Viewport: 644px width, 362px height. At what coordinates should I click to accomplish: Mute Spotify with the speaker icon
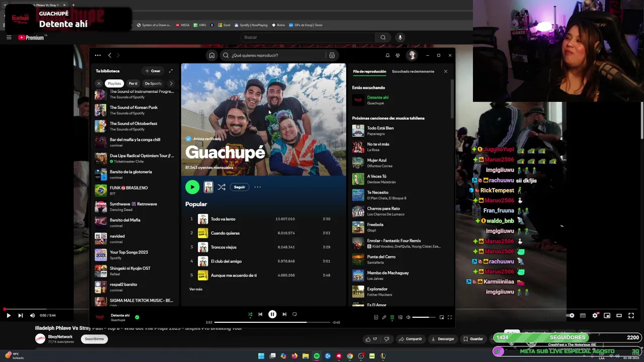click(408, 317)
